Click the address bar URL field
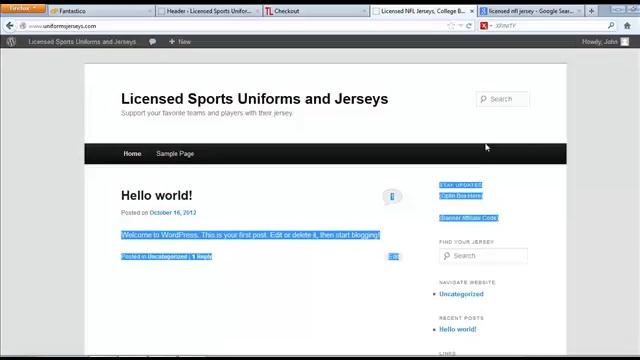 [x=237, y=26]
